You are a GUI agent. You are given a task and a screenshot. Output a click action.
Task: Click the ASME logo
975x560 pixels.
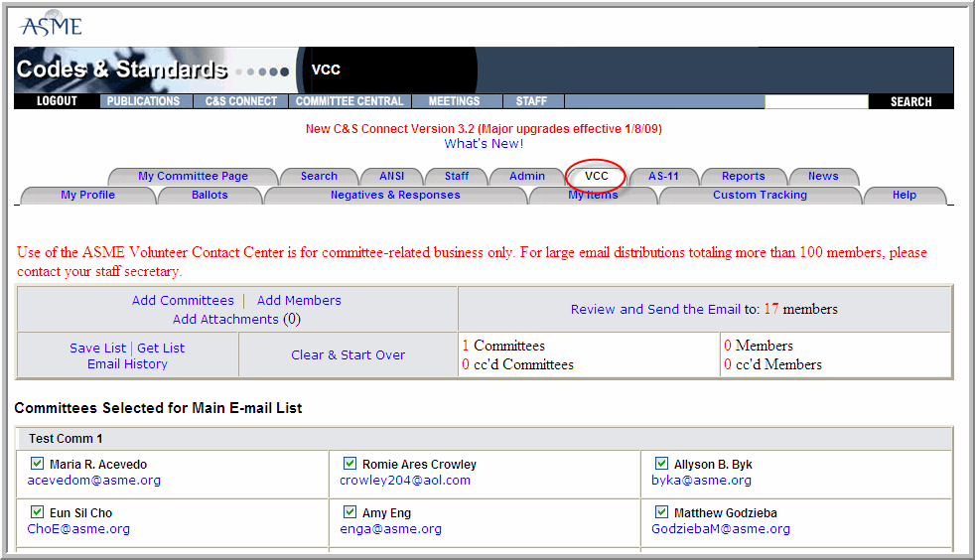51,26
